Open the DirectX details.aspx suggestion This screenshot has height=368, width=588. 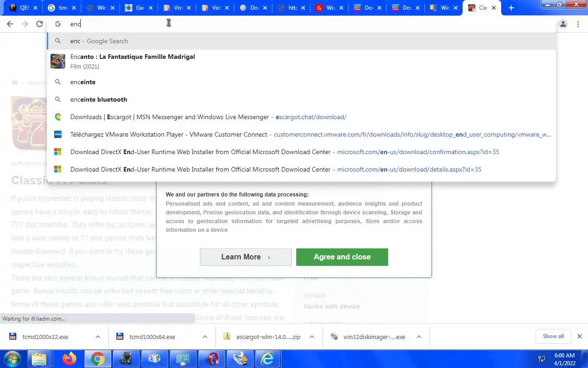(x=301, y=169)
